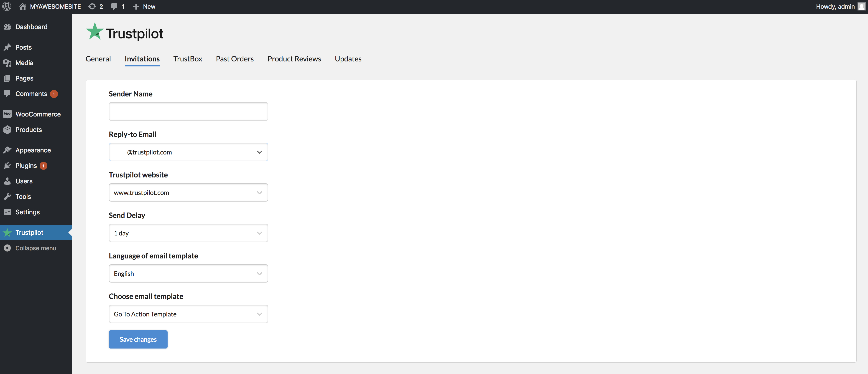Viewport: 868px width, 374px height.
Task: Click the large Trustpilot star logo
Action: click(94, 31)
